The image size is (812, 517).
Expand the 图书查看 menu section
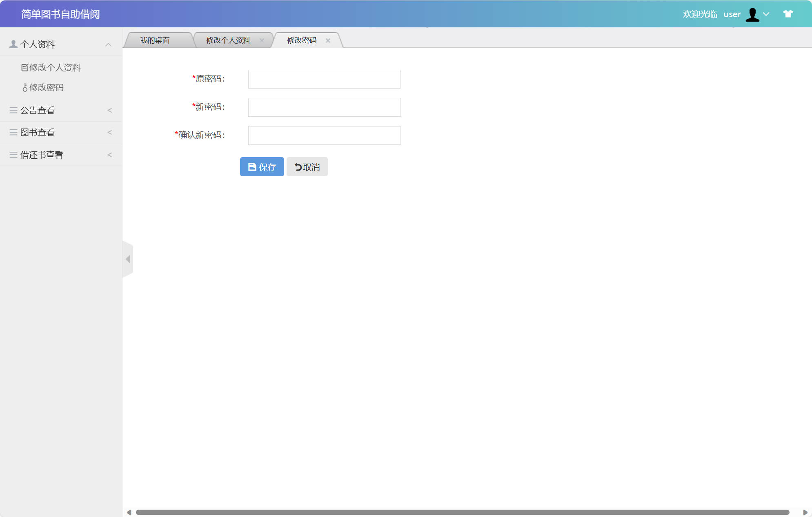[61, 133]
